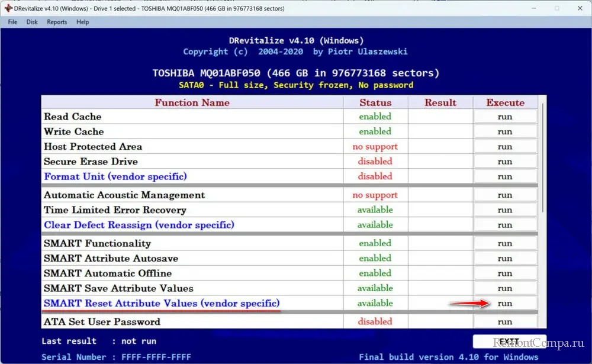Run Time Limited Error Recovery
The height and width of the screenshot is (364, 592).
505,210
